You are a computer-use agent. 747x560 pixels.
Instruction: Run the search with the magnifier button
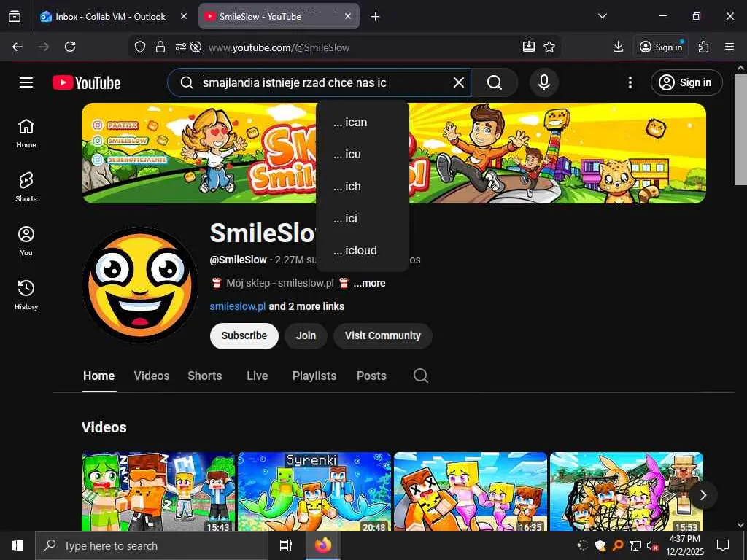pyautogui.click(x=495, y=82)
